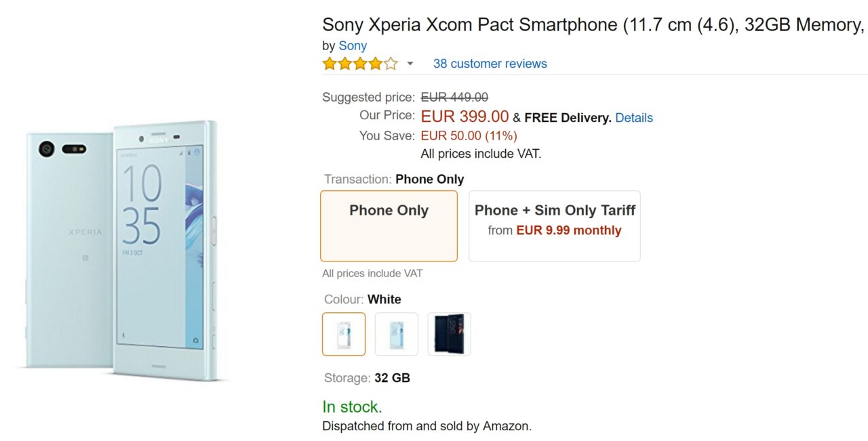Image resolution: width=868 pixels, height=441 pixels.
Task: Click the star rating icons
Action: (x=360, y=64)
